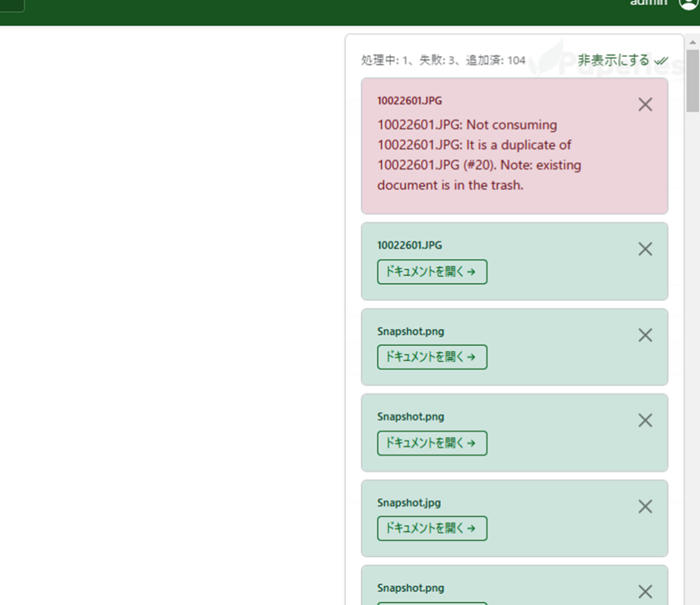Click the notification panel vertical scrollbar thumb
Viewport: 700px width, 605px height.
coord(692,81)
